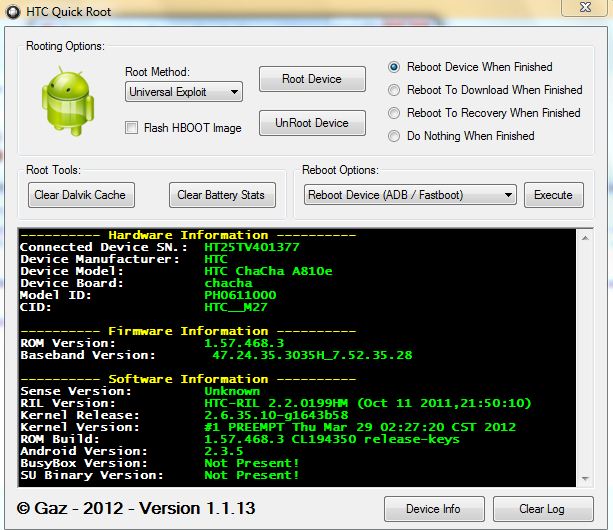Click the Kernel Version PREEMPT value
613x530 pixels.
point(360,427)
